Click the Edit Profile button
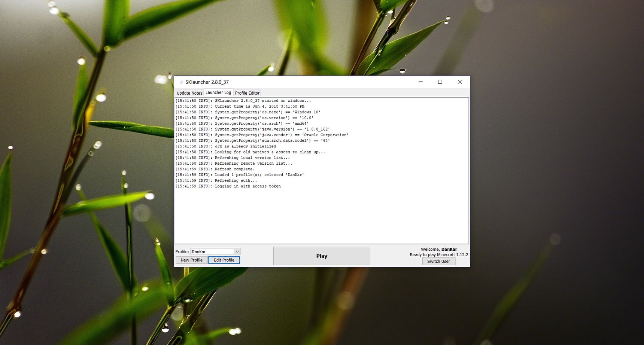The width and height of the screenshot is (644, 345). point(224,260)
